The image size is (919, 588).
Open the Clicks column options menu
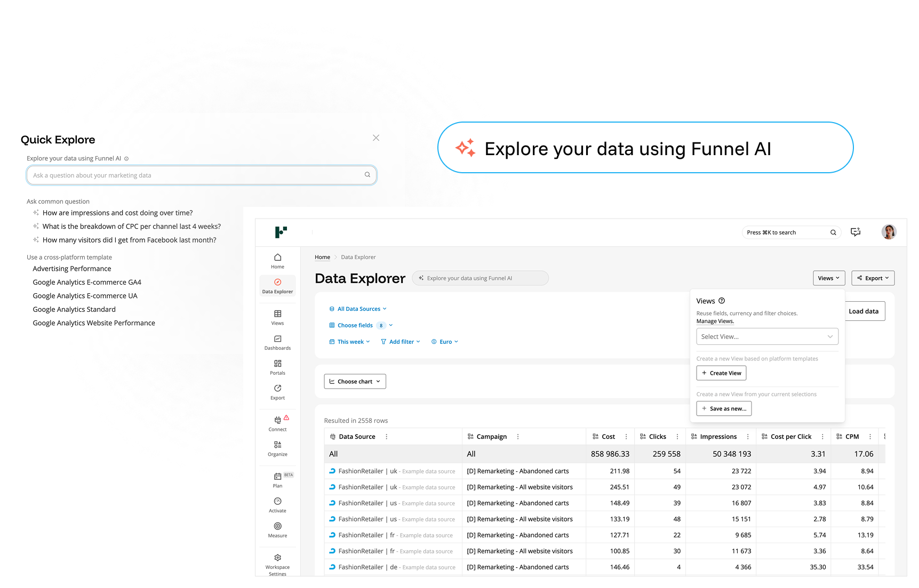[x=677, y=437]
